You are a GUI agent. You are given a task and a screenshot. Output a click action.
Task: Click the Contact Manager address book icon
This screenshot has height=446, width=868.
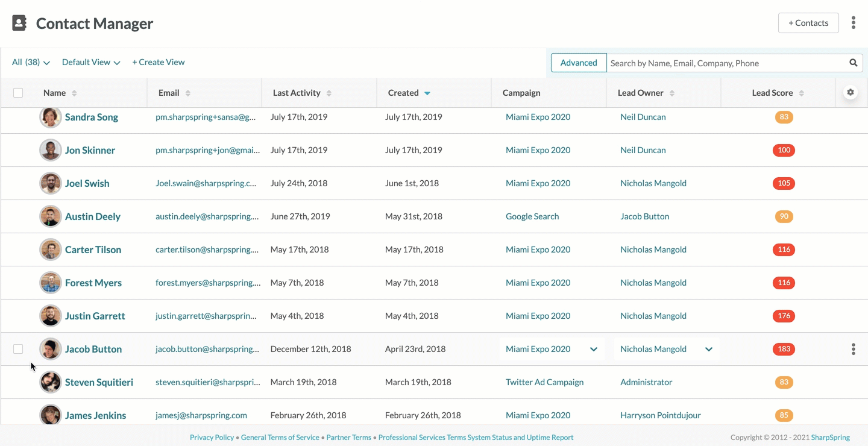tap(19, 23)
